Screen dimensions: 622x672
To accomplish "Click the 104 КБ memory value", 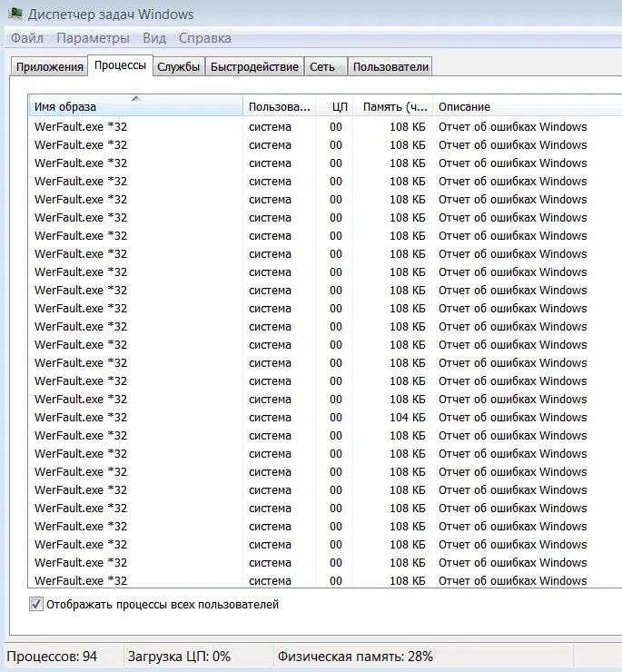I will pyautogui.click(x=407, y=418).
